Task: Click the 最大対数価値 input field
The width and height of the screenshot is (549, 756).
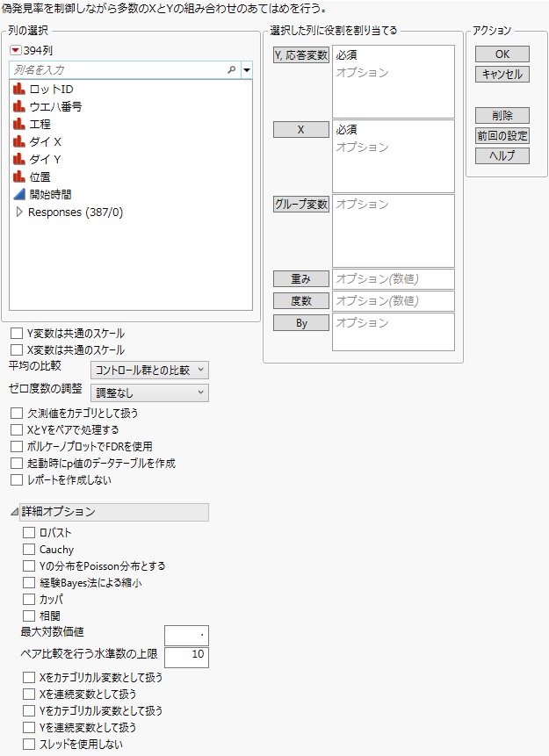Action: [x=187, y=636]
